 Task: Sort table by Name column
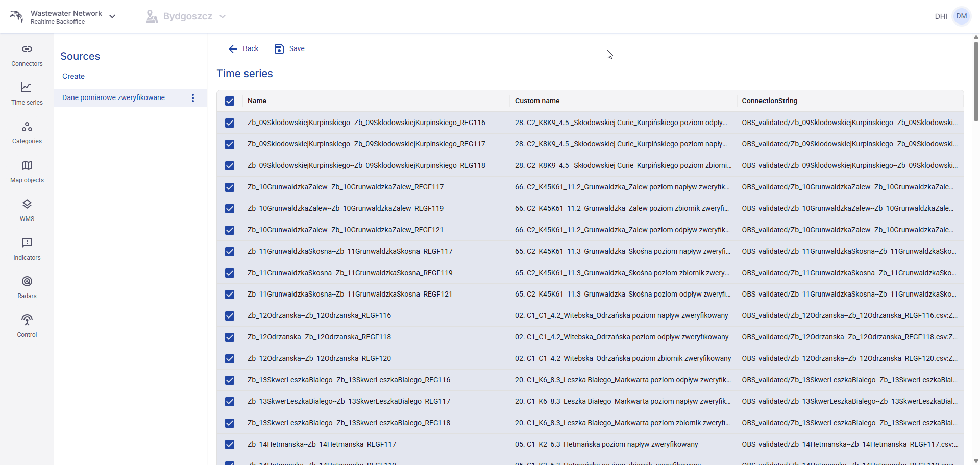pyautogui.click(x=257, y=101)
